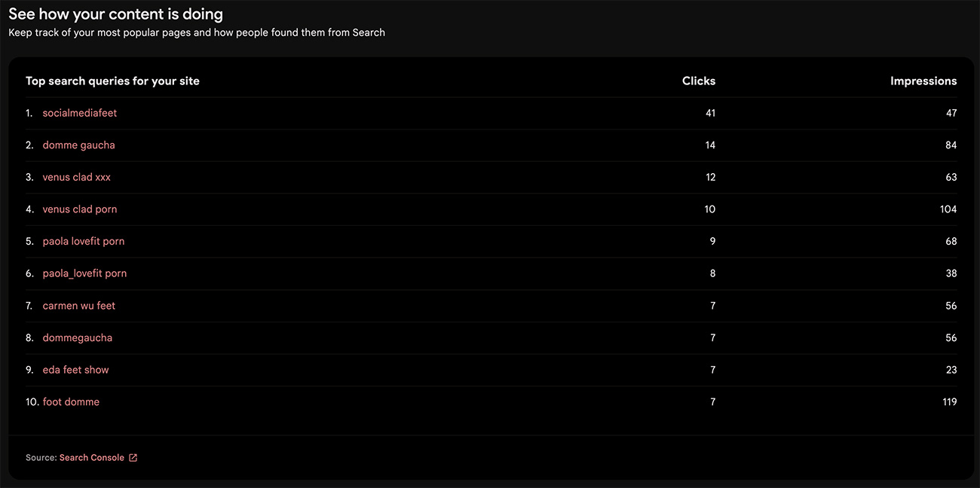Viewport: 980px width, 488px height.
Task: Open the paola_lovefit underscore query link
Action: [x=84, y=274]
